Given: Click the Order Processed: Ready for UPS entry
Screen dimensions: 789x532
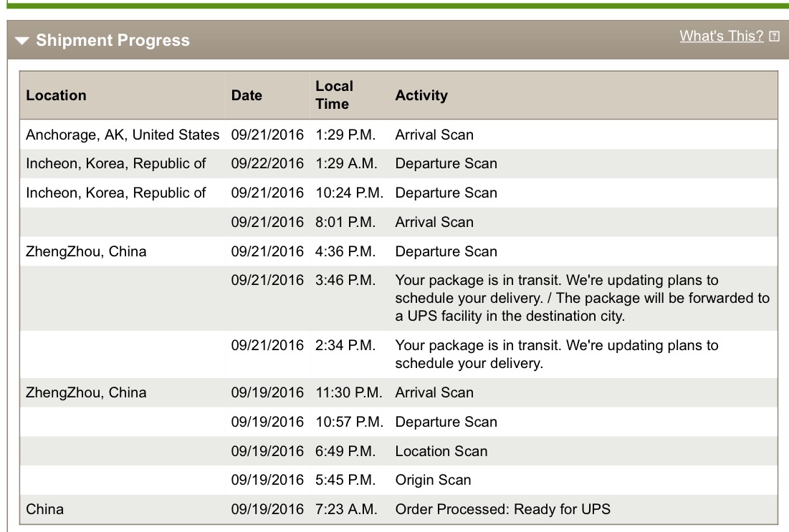Looking at the screenshot, I should click(x=502, y=509).
